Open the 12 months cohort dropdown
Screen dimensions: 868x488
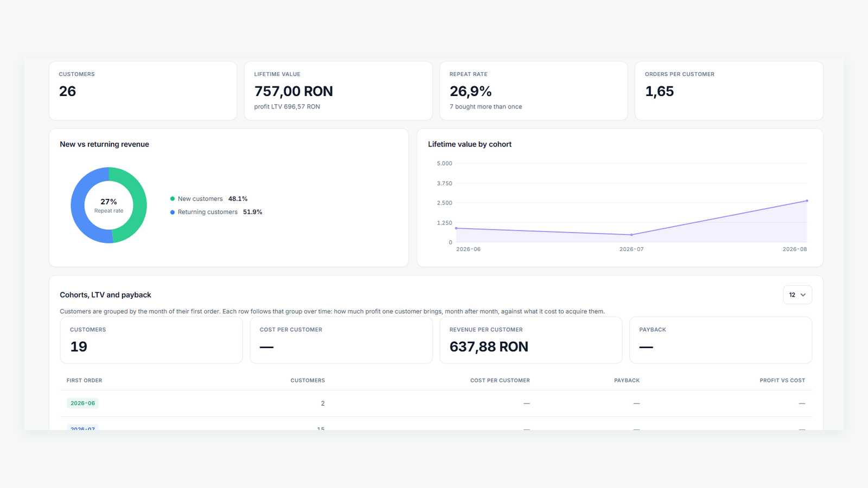pyautogui.click(x=797, y=295)
